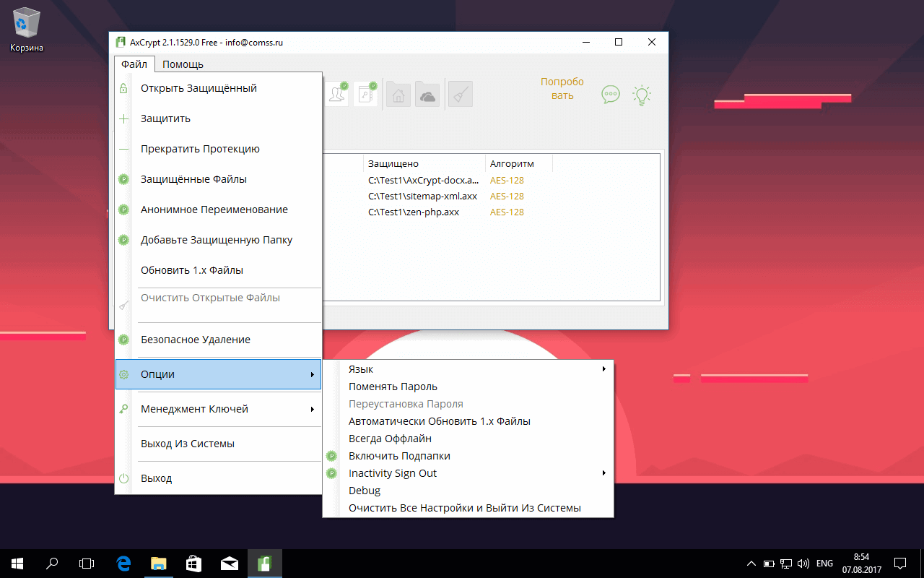Open the clock showing 8:54
This screenshot has height=578, width=924.
(861, 563)
